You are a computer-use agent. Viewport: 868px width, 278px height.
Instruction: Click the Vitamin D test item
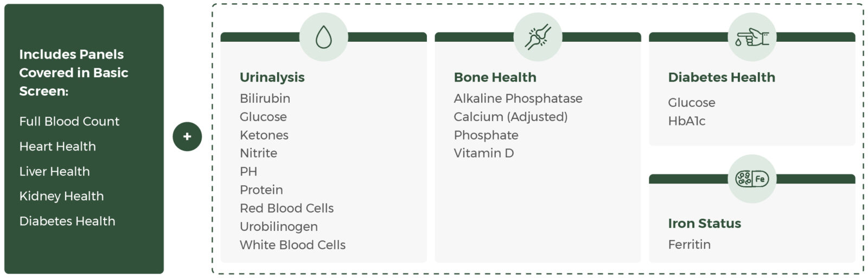click(x=483, y=153)
